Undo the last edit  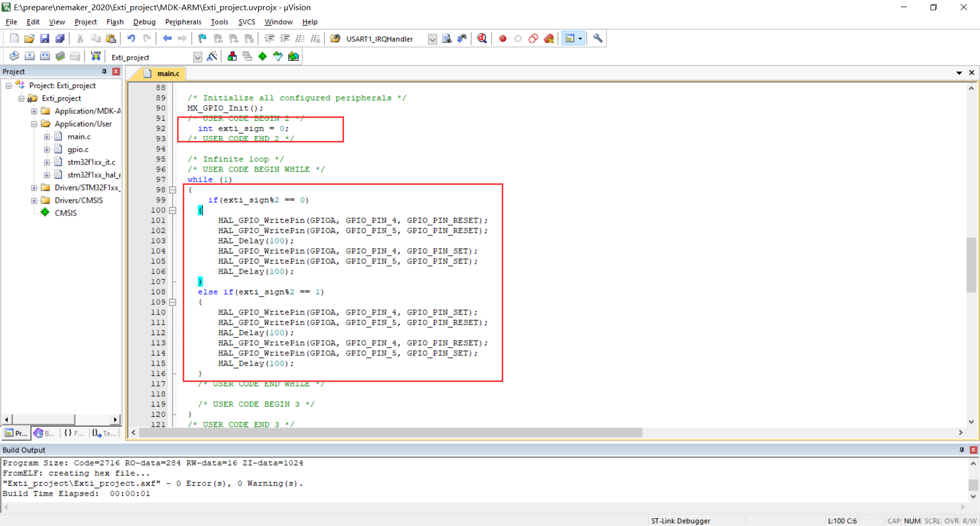click(x=131, y=38)
